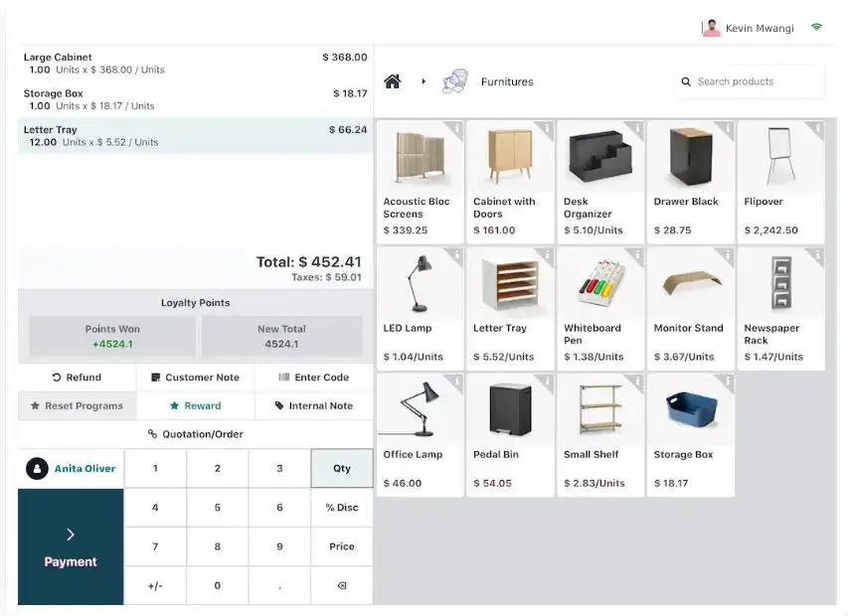Select the Letter Tray order line

pos(195,136)
